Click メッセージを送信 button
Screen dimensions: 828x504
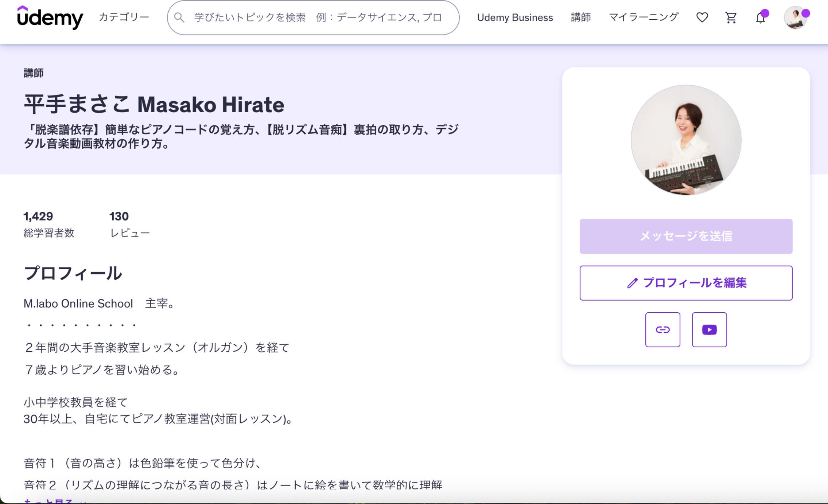coord(686,236)
